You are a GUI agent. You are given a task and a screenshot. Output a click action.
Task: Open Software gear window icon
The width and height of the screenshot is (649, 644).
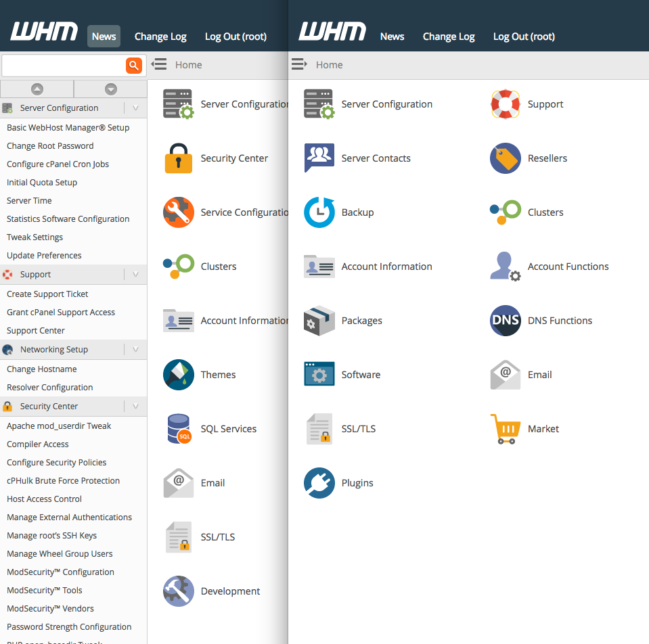click(319, 374)
